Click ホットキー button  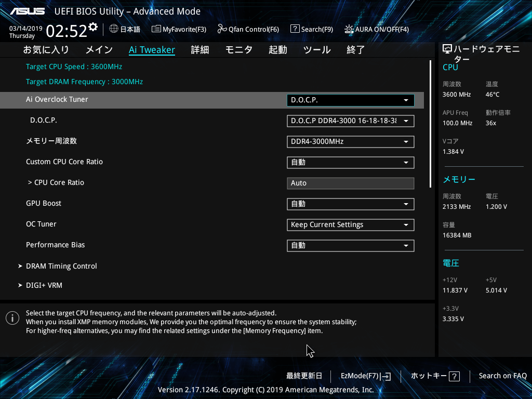[435, 376]
